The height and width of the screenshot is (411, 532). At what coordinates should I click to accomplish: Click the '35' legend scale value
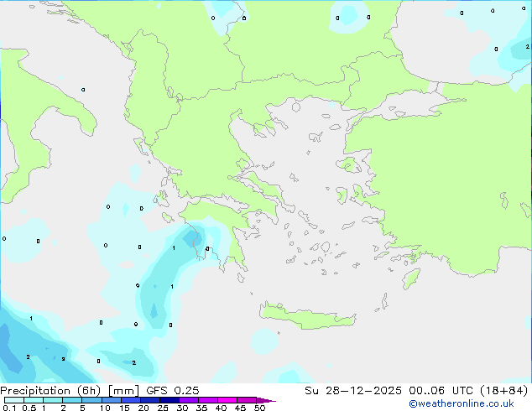pos(201,408)
